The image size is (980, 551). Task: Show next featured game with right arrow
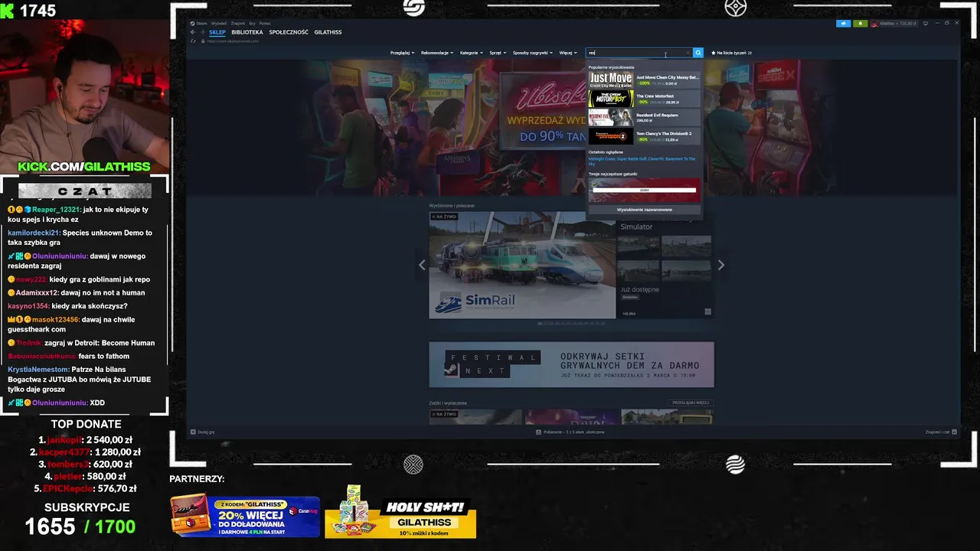pyautogui.click(x=720, y=265)
